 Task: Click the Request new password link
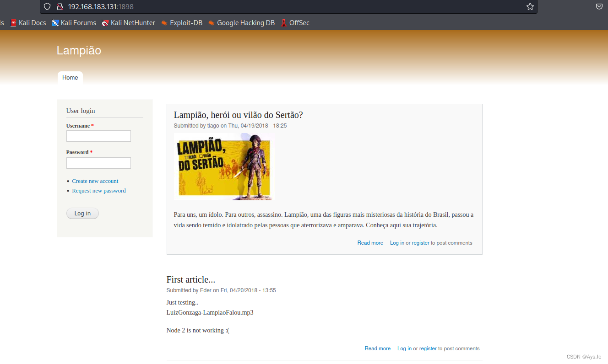click(x=99, y=191)
